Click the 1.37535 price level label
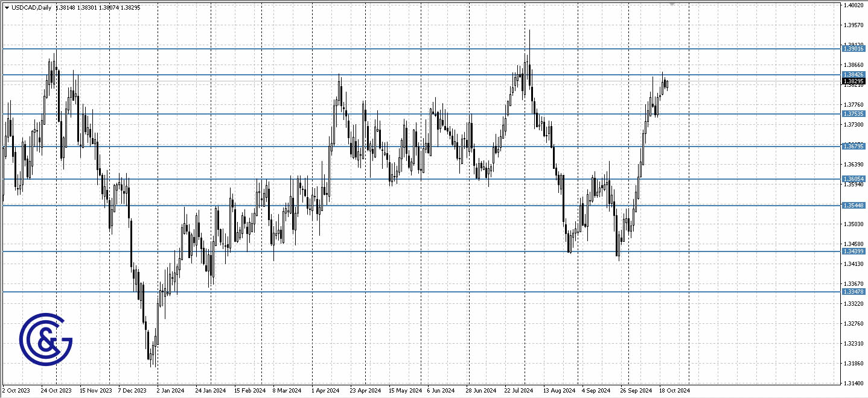 click(853, 113)
